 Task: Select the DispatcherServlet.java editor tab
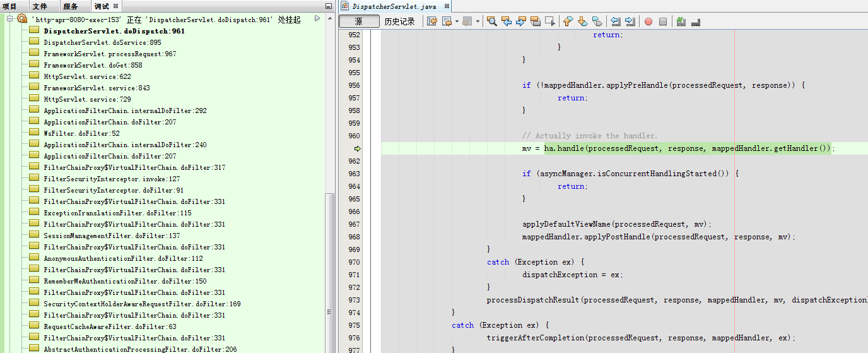(394, 6)
